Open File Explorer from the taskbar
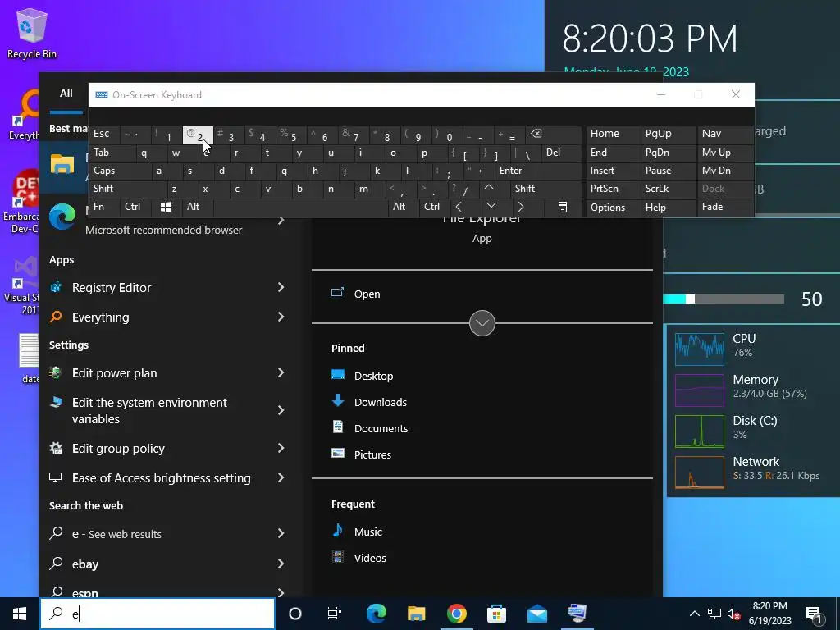The height and width of the screenshot is (630, 840). pos(416,614)
